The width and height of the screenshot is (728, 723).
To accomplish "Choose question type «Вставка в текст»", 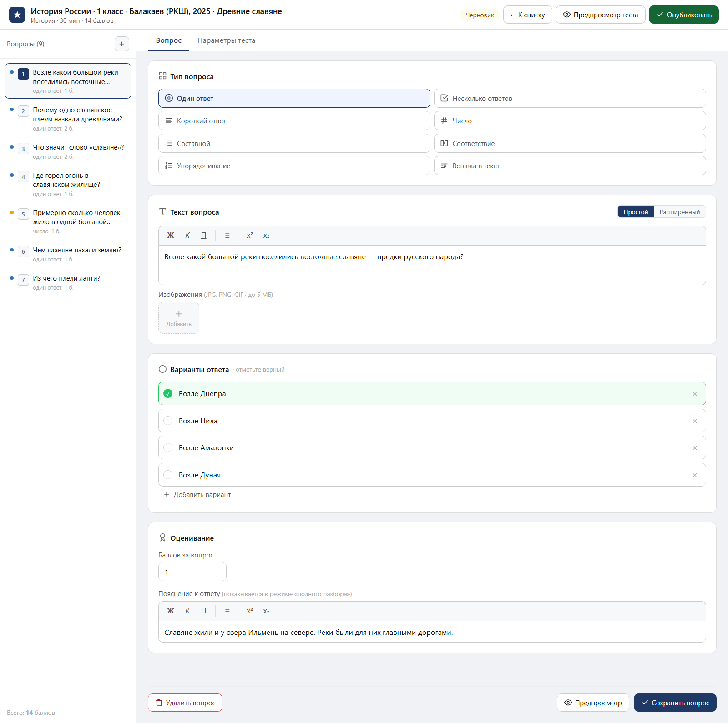I will 570,166.
